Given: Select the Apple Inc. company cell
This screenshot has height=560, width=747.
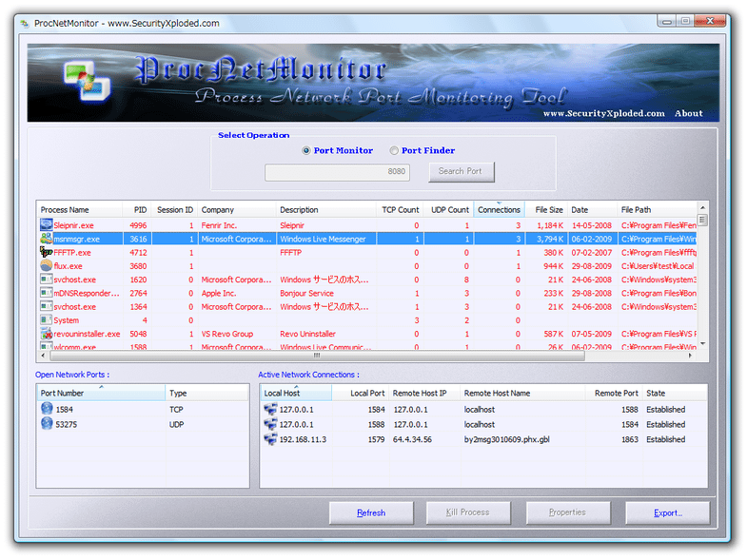Looking at the screenshot, I should click(x=219, y=294).
